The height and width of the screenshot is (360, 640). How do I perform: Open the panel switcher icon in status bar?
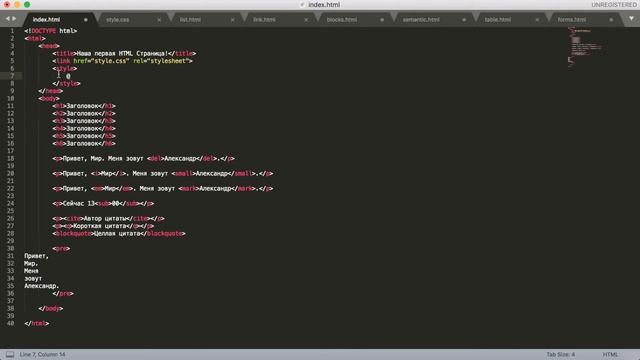[10, 354]
